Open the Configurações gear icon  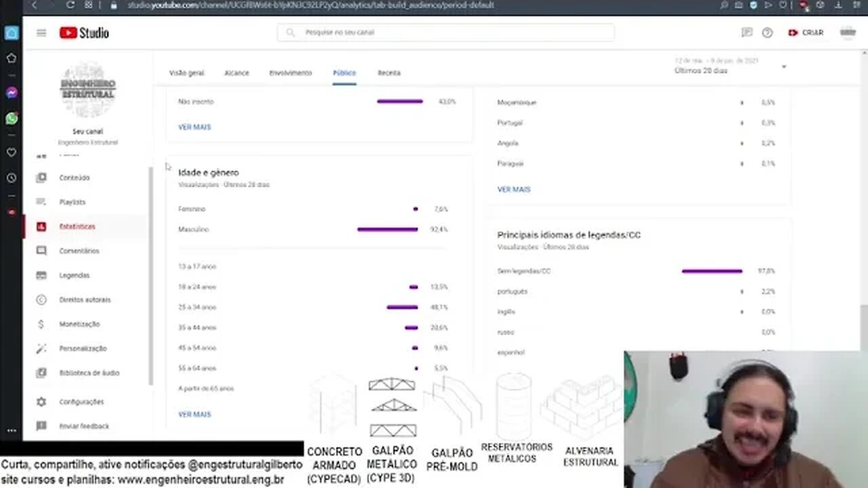coord(41,402)
